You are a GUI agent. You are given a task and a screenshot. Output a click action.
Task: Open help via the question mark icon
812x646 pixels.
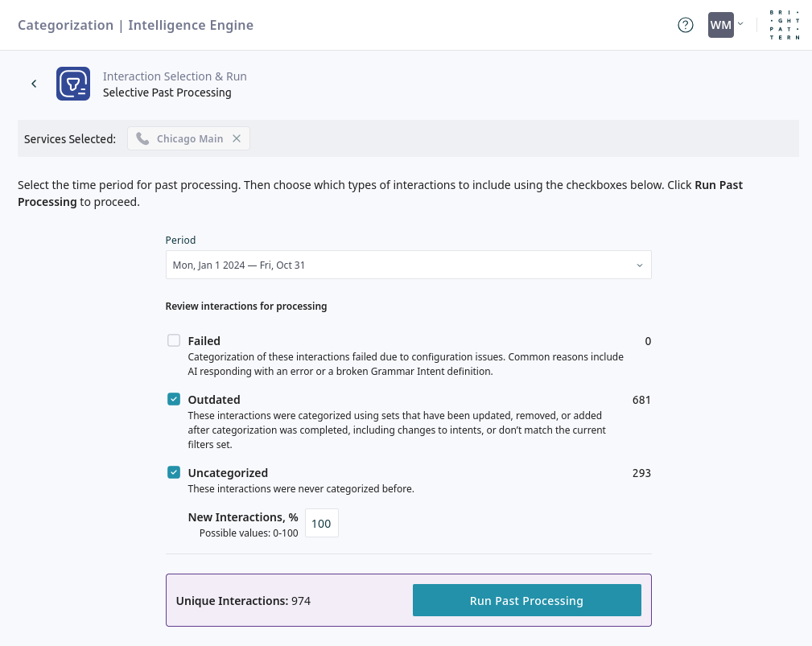coord(685,25)
